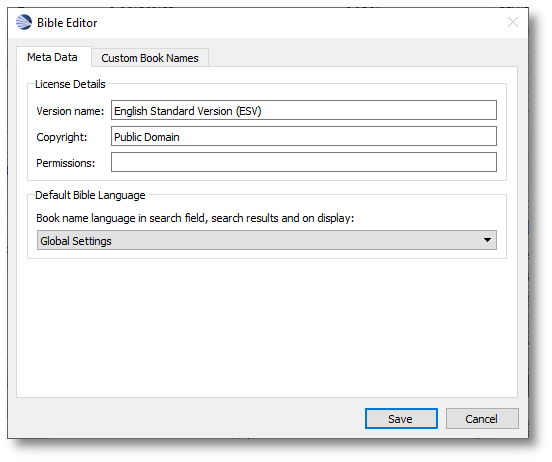Image resolution: width=552 pixels, height=462 pixels.
Task: Click the Version name input field
Action: coord(304,110)
